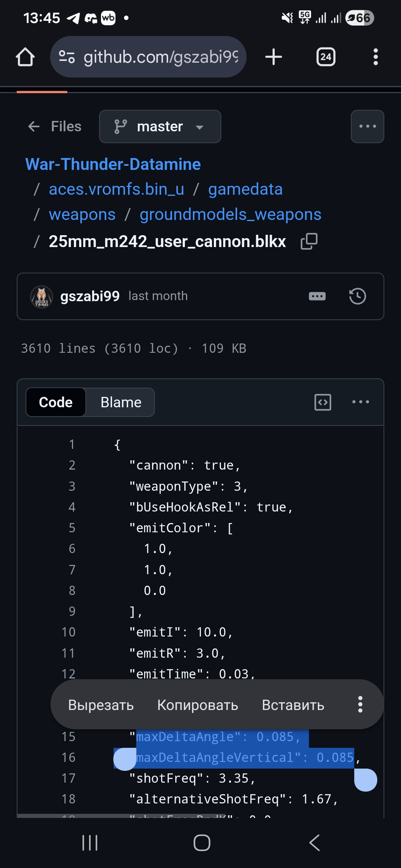401x868 pixels.
Task: Expand more options in text selection toolbar
Action: pos(360,704)
